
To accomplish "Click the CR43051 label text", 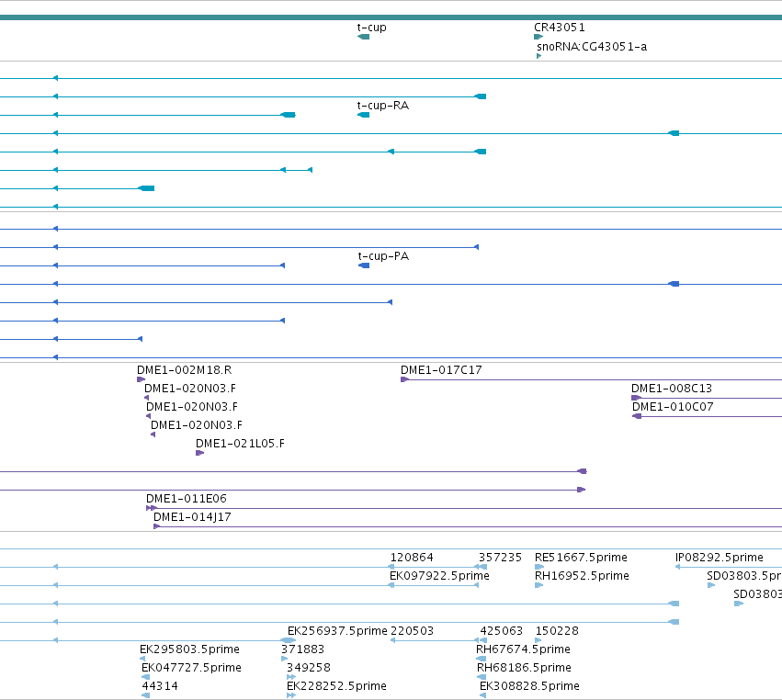I will [560, 28].
